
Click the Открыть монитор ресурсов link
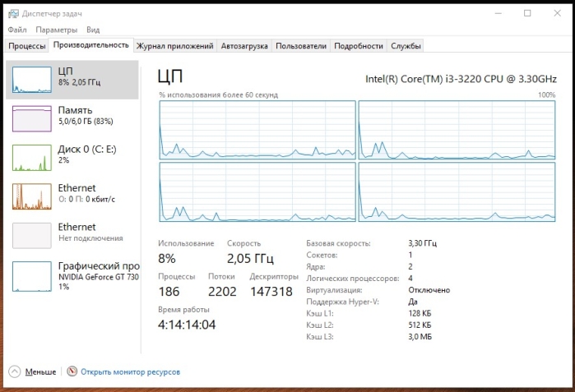click(x=131, y=371)
